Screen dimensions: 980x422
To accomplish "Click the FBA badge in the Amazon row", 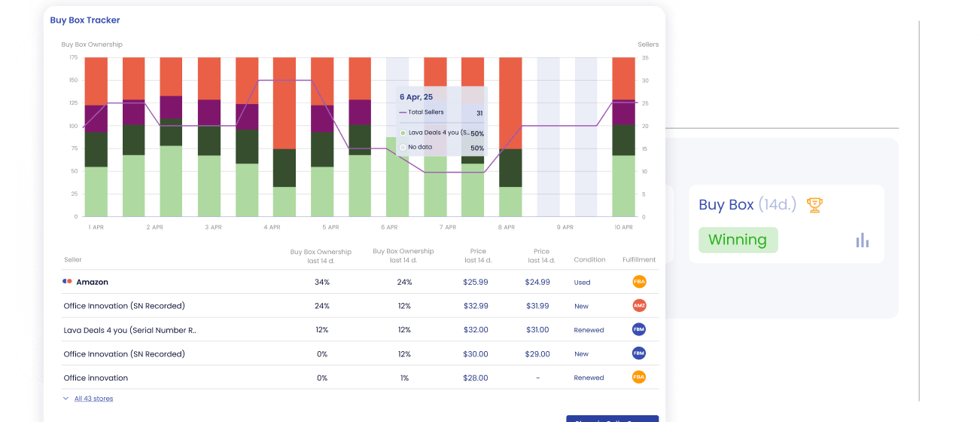I will (x=639, y=282).
